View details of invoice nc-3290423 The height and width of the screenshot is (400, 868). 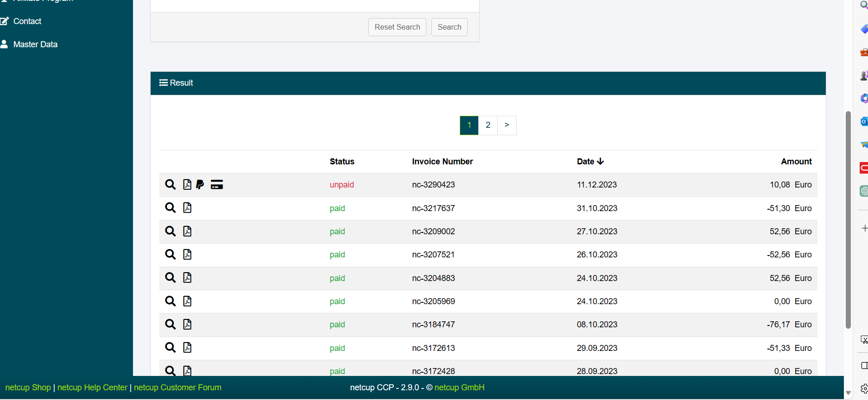click(171, 185)
